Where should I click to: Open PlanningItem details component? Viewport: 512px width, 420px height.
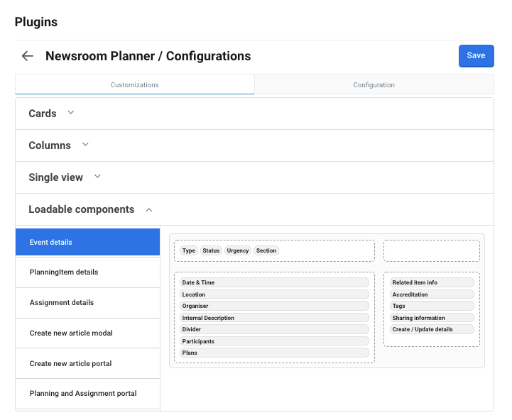[x=87, y=272]
